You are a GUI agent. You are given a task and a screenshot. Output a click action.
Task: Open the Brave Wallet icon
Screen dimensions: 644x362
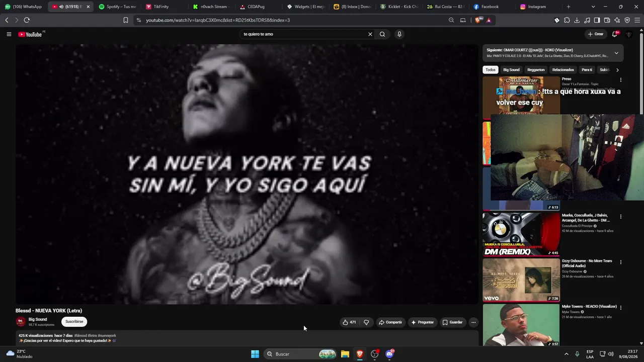pos(607,20)
